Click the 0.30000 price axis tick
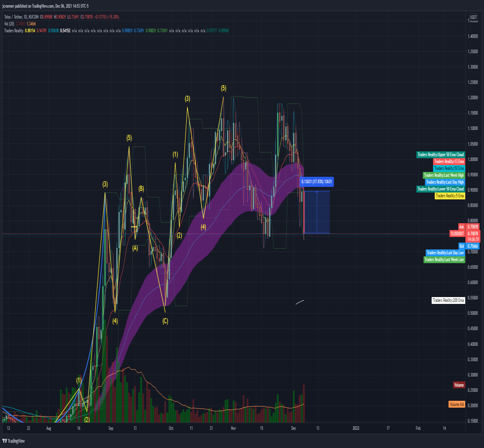Screen dimensions: 484x448 [473, 375]
